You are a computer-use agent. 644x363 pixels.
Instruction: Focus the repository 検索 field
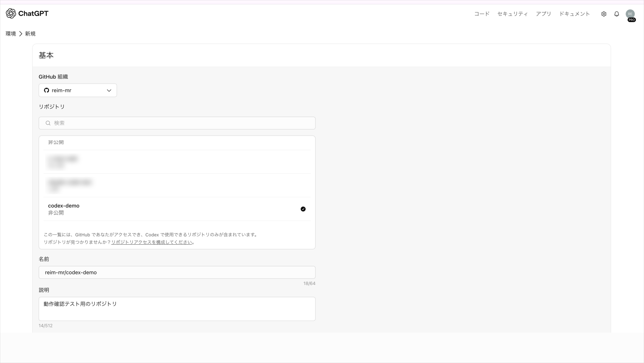coord(177,123)
